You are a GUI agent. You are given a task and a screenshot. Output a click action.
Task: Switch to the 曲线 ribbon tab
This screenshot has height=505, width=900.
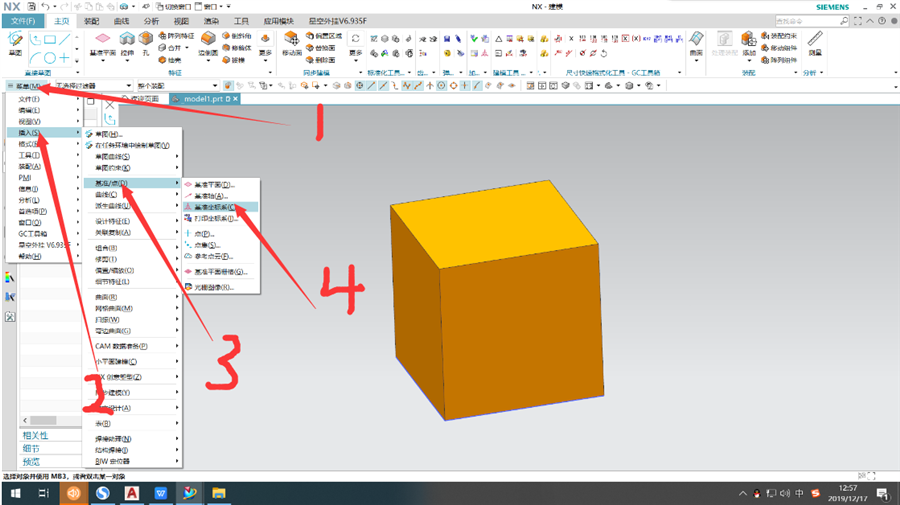pos(122,21)
